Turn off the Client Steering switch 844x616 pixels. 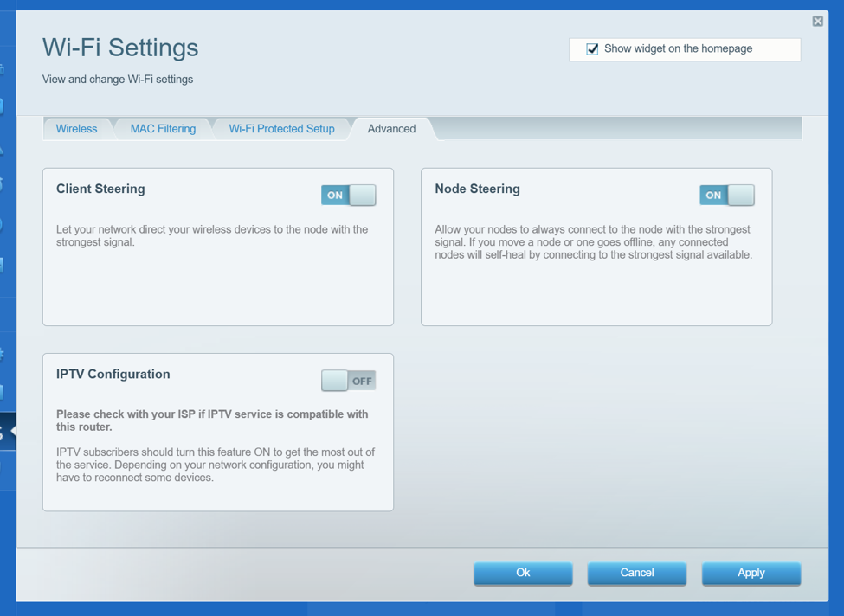pyautogui.click(x=348, y=196)
